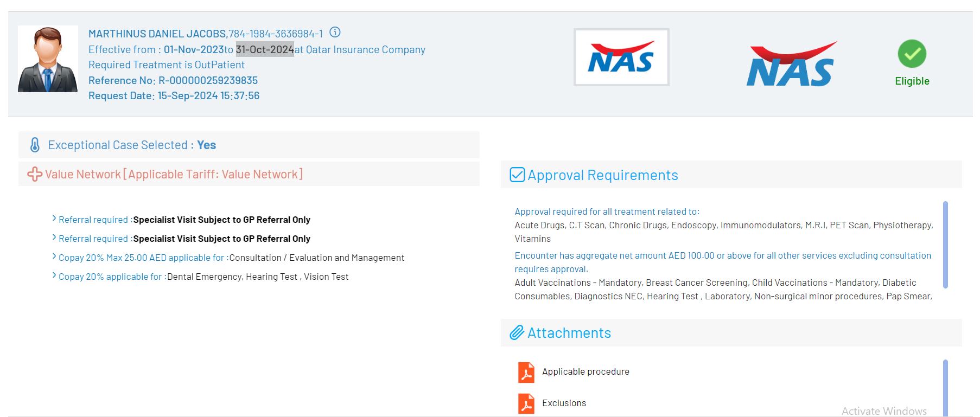980x417 pixels.
Task: Click the large NAS logo without border
Action: (x=791, y=65)
